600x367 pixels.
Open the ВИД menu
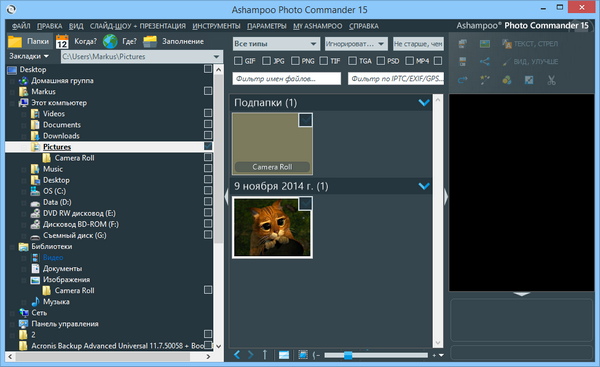76,26
